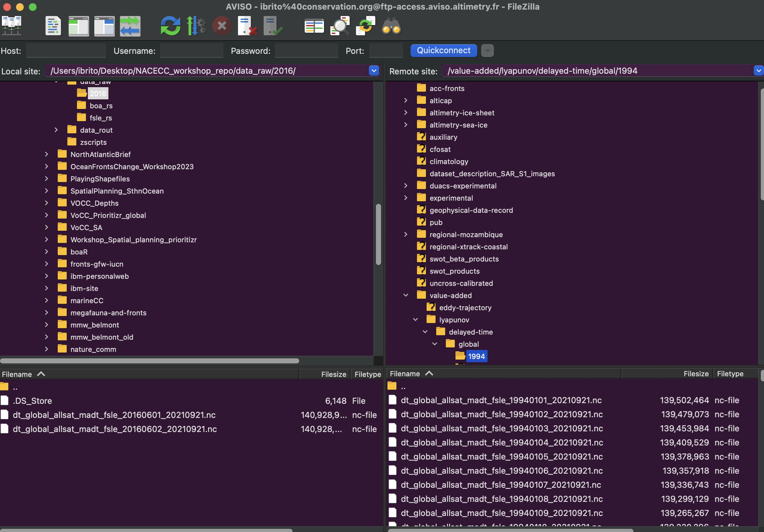Refresh the file and folder lists
This screenshot has width=764, height=532.
170,26
